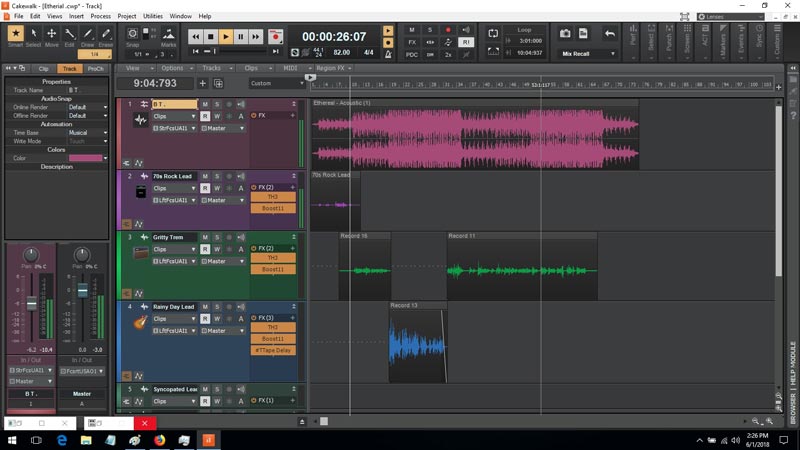
Task: Pause playback with the Pause button
Action: coord(241,37)
